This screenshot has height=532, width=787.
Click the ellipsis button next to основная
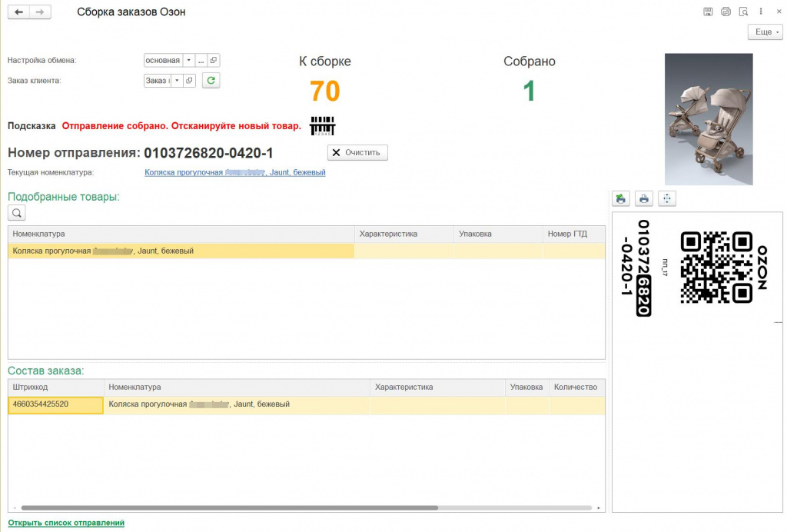[x=201, y=60]
